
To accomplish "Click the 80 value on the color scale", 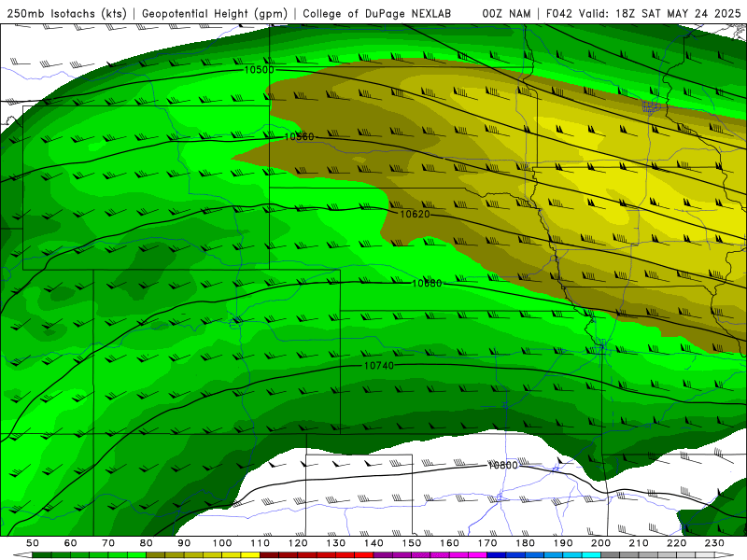I will pos(147,543).
